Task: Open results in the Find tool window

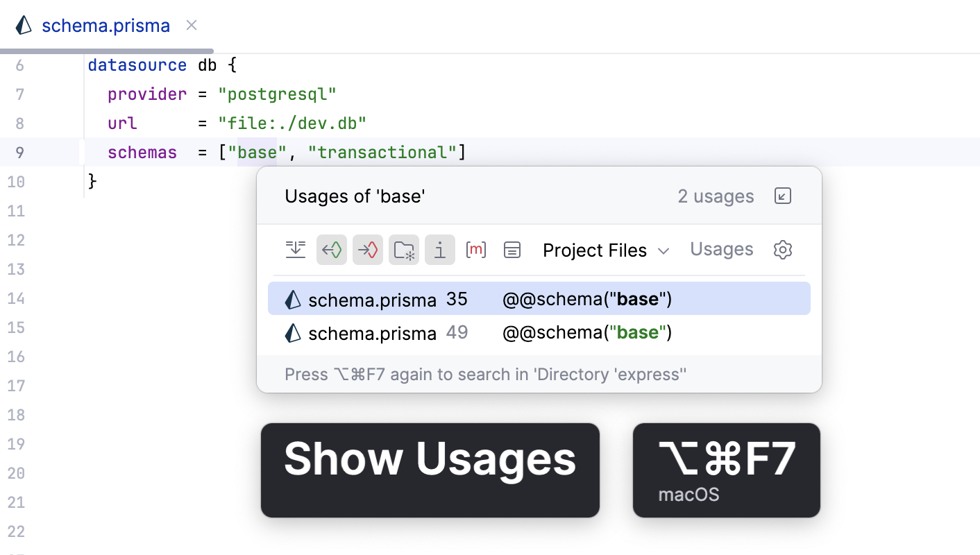Action: tap(783, 196)
